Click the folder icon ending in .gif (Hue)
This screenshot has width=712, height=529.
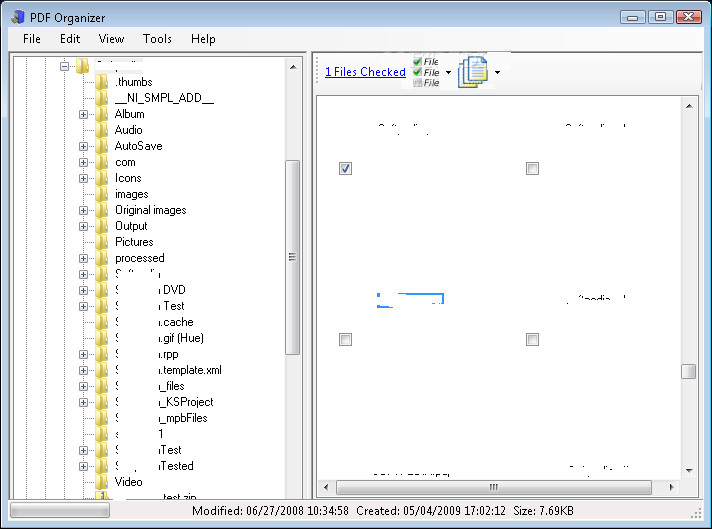coord(101,338)
